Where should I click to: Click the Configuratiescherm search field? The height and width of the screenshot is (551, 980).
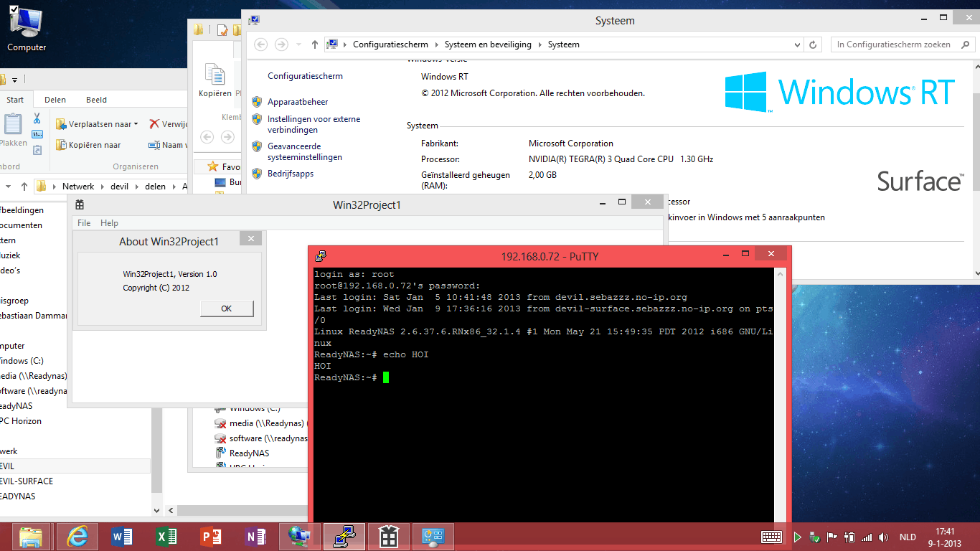tap(893, 44)
